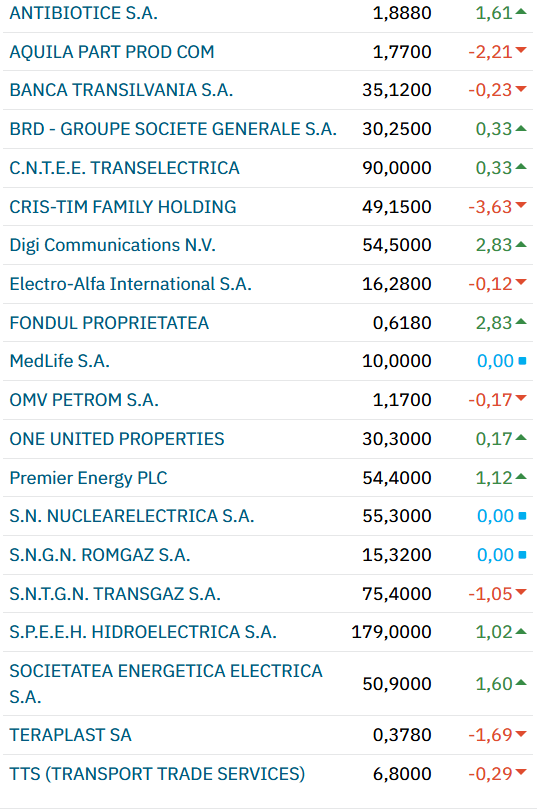Click the C.N.T.E.E. TRANSELECTRICA link
The image size is (537, 809).
(125, 168)
